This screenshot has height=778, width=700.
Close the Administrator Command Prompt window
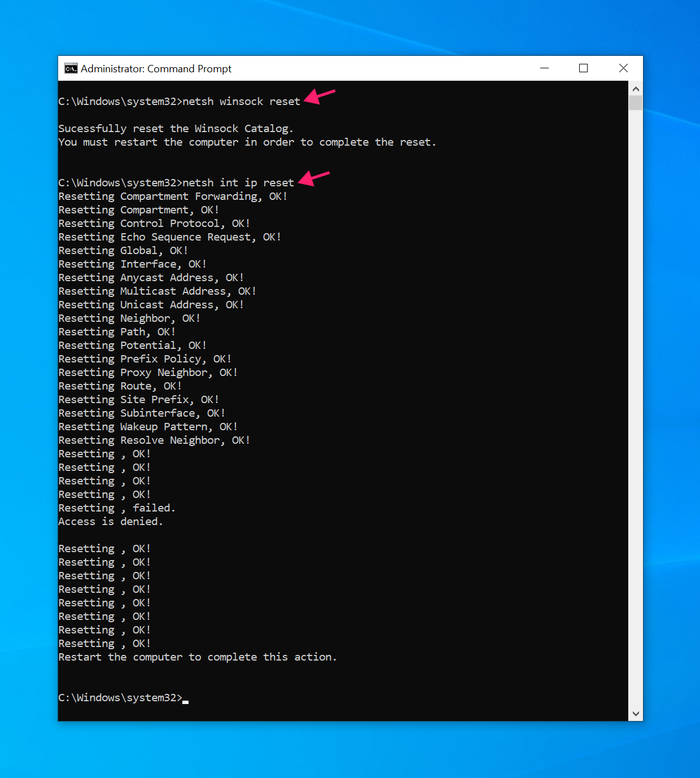(x=623, y=68)
